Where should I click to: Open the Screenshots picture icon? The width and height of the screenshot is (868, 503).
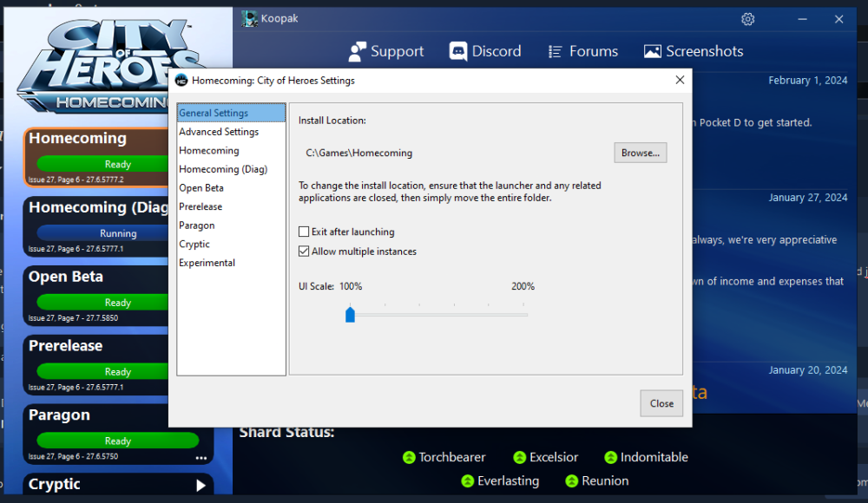(x=653, y=52)
